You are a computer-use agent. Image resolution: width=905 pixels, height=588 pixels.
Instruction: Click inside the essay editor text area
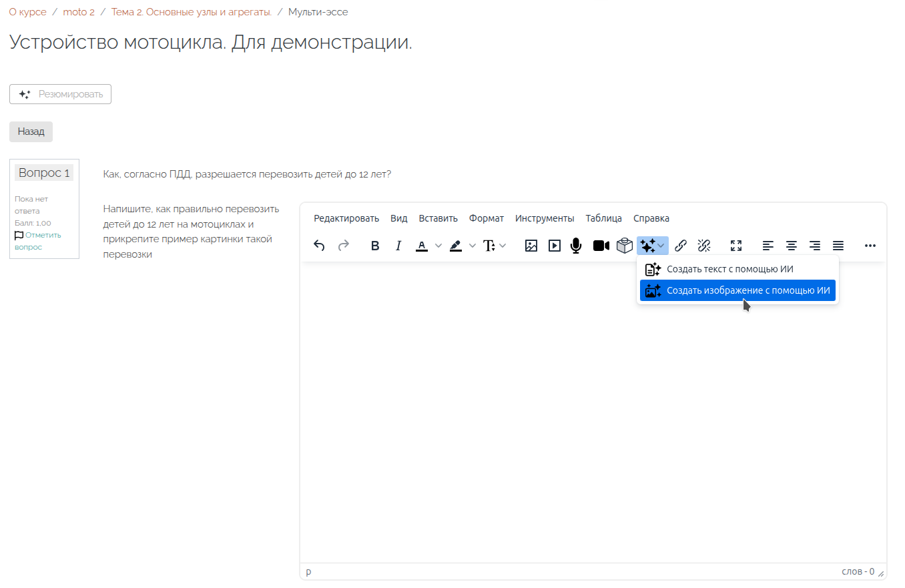click(x=593, y=412)
